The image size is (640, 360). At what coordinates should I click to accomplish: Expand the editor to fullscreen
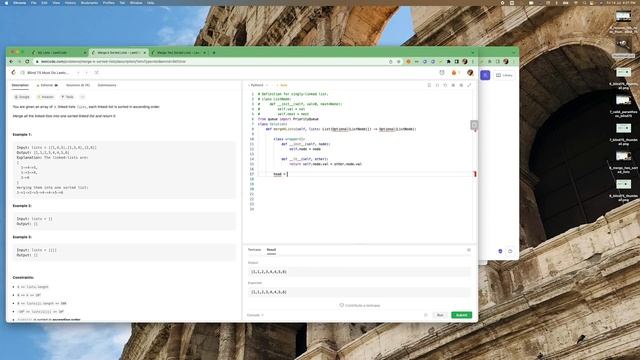[x=469, y=85]
